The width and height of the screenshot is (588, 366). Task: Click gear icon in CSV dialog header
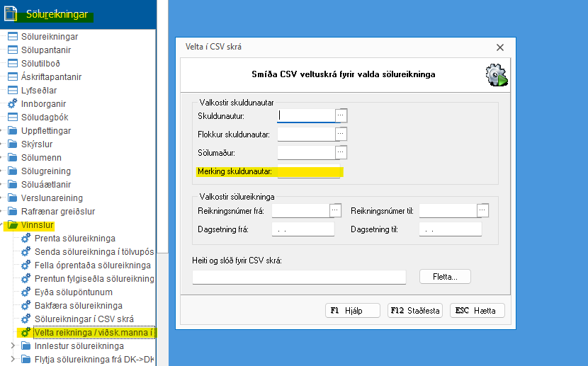[x=495, y=75]
